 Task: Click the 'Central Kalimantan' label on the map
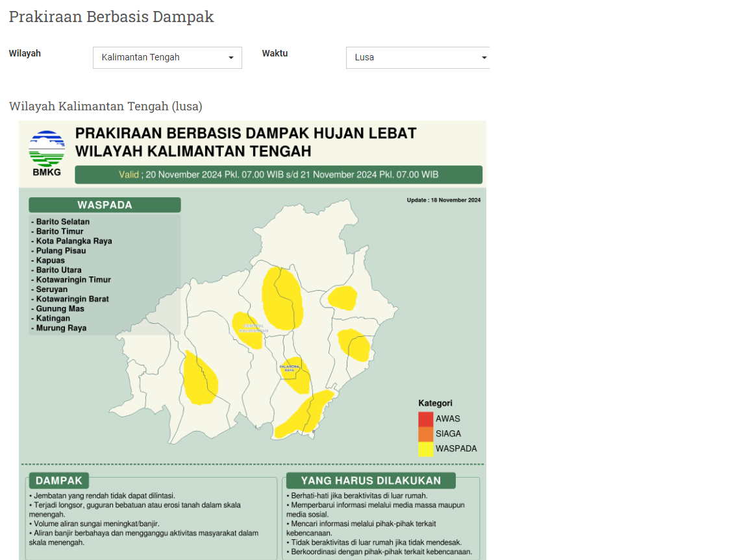pos(253,328)
